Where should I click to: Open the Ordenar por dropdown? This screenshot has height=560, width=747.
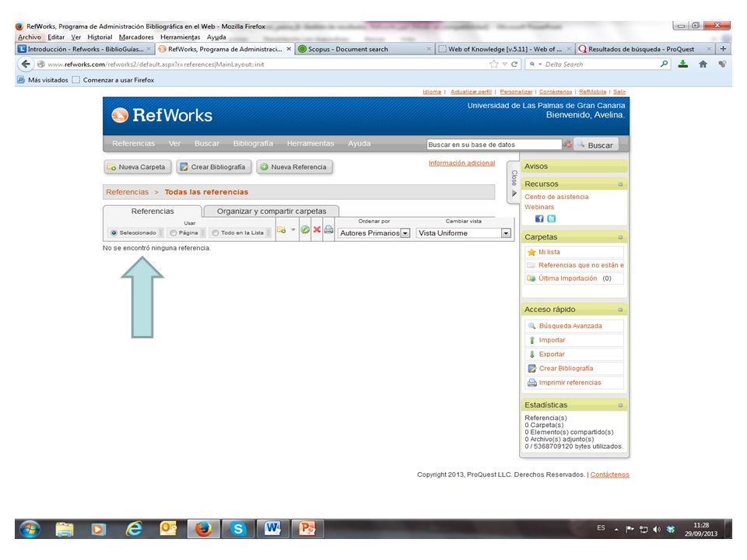click(x=374, y=233)
